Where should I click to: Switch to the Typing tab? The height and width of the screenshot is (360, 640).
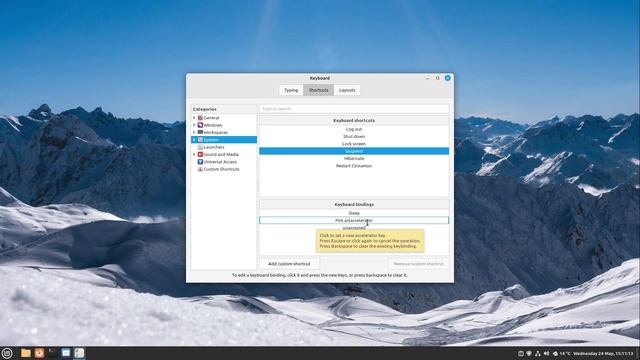pos(291,90)
